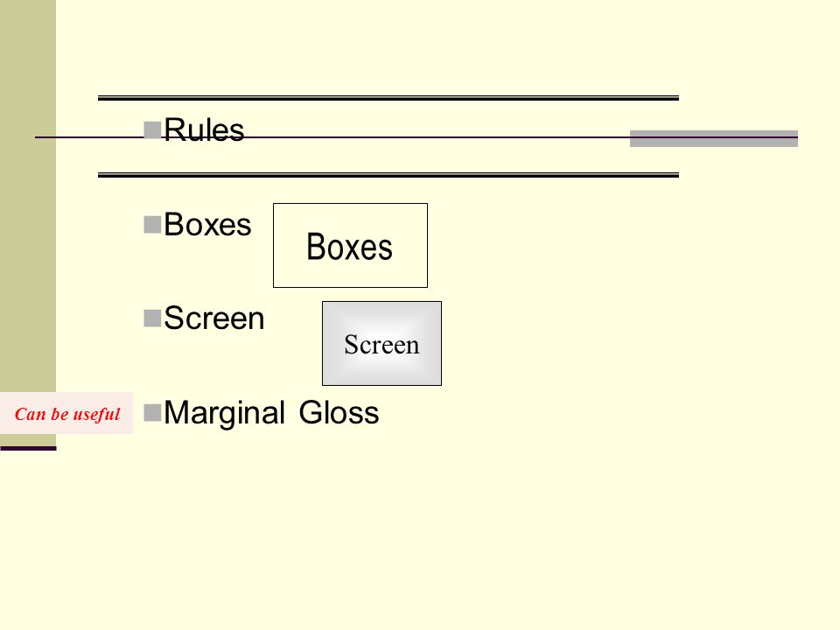The image size is (840, 630).
Task: Click the gray bar right of Rules
Action: tap(714, 138)
